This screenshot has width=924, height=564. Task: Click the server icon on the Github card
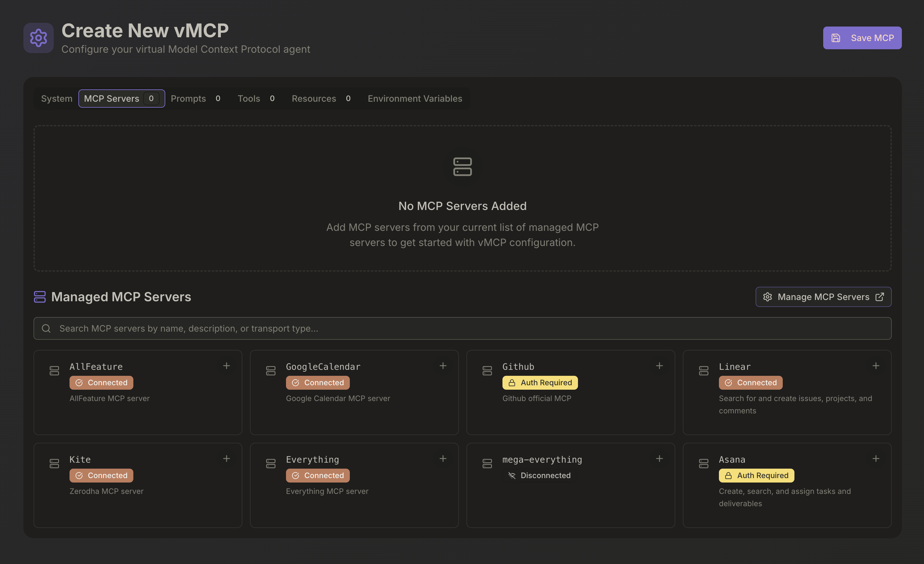487,370
